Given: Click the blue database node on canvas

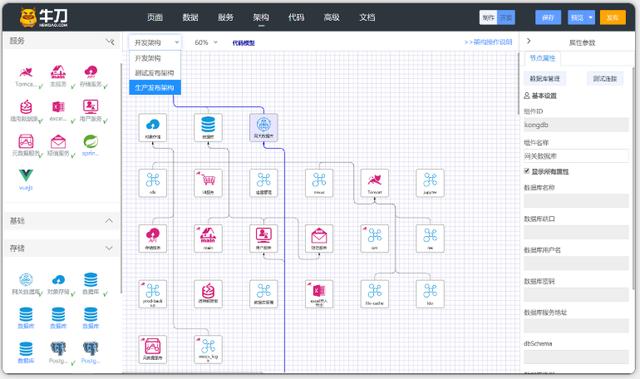Looking at the screenshot, I should click(208, 128).
